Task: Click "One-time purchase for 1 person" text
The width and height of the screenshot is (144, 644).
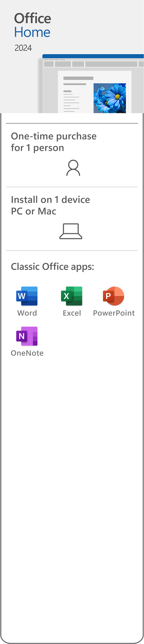Action: 54,142
